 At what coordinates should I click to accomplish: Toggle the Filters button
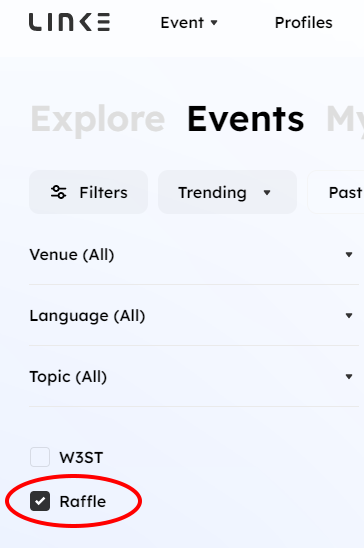click(x=88, y=192)
